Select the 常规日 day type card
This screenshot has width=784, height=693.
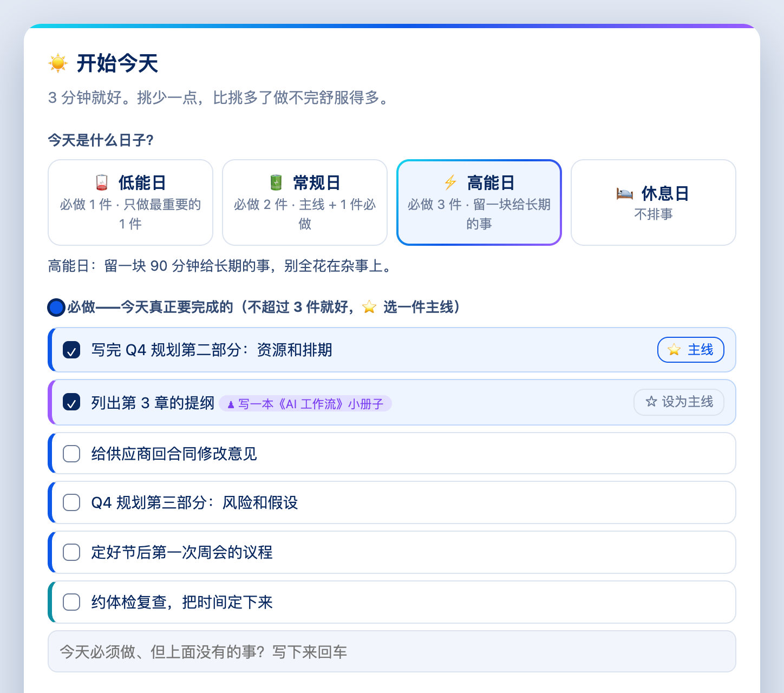pos(305,202)
